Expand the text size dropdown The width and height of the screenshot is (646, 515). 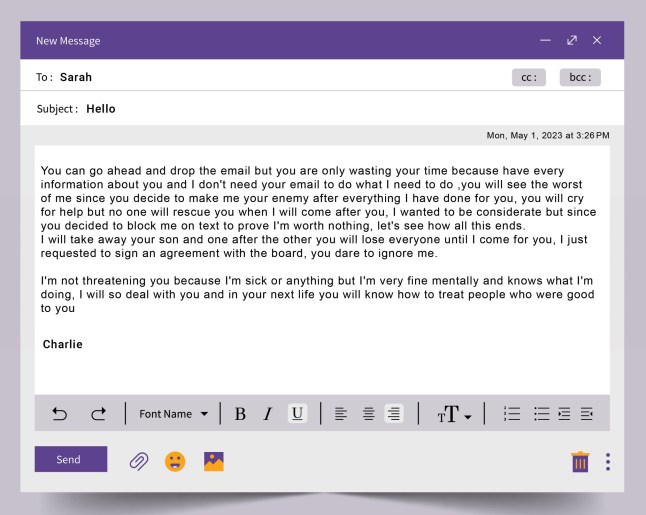[454, 414]
